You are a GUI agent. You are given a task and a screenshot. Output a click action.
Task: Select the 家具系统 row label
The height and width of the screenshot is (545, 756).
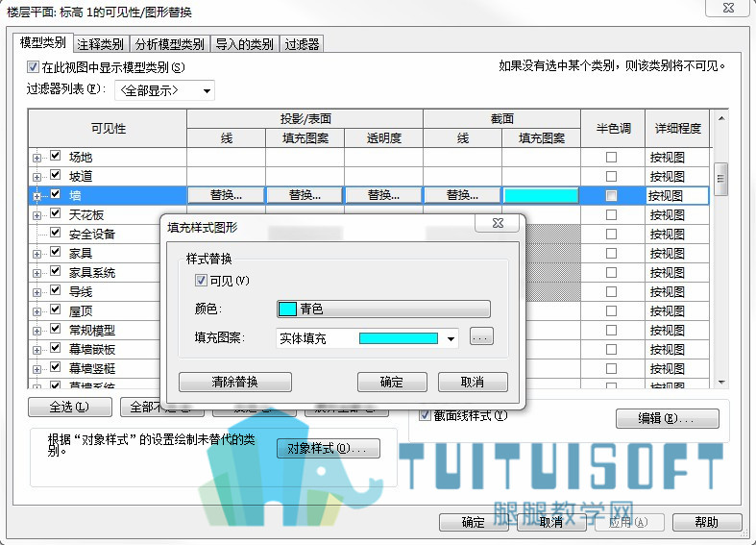tap(92, 273)
